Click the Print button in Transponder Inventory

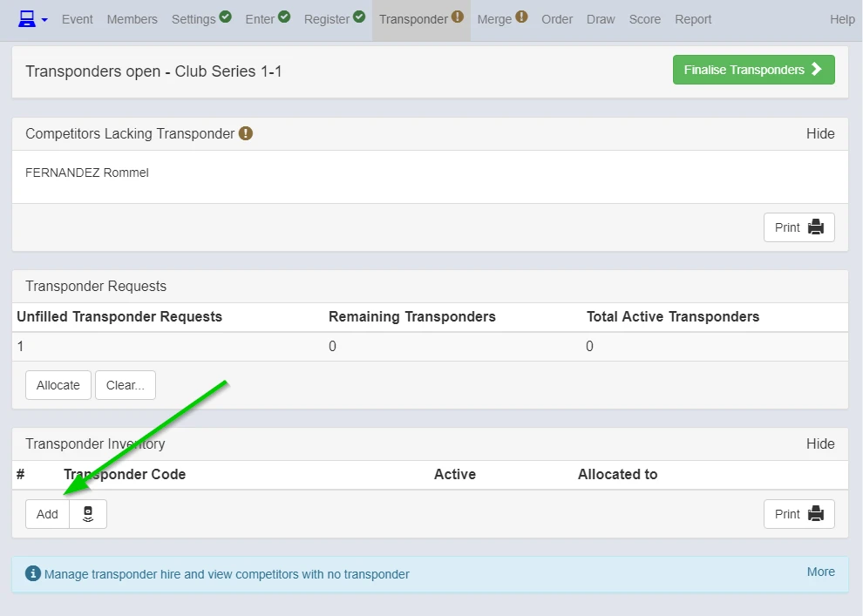tap(798, 514)
